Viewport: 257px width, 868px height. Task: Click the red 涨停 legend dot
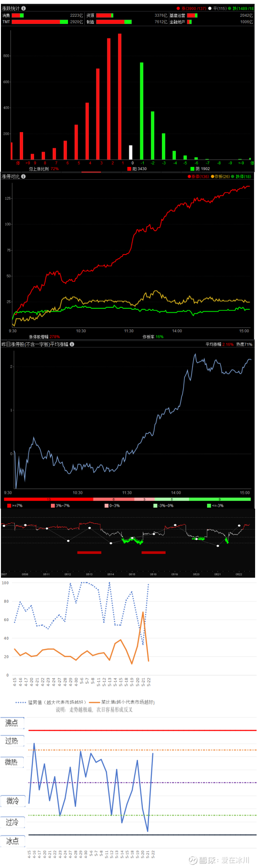(x=189, y=177)
